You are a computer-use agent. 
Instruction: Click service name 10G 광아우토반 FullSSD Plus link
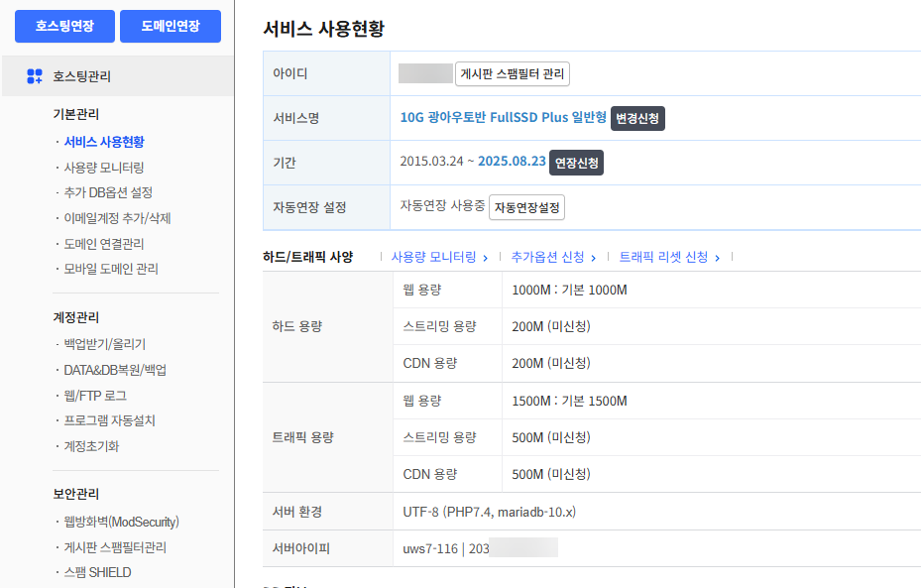tap(503, 117)
